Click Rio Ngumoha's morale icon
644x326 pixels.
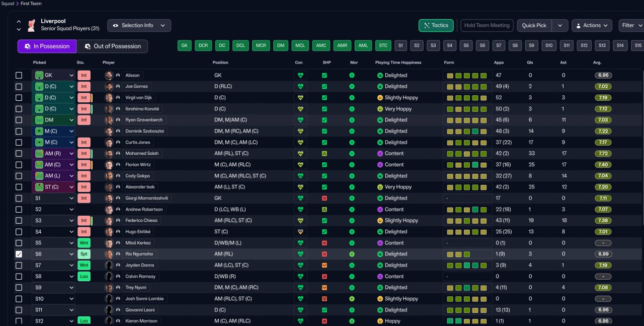pyautogui.click(x=352, y=254)
